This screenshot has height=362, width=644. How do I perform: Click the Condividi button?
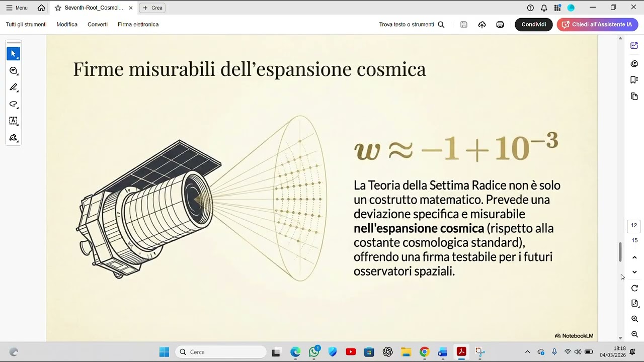tap(534, 25)
